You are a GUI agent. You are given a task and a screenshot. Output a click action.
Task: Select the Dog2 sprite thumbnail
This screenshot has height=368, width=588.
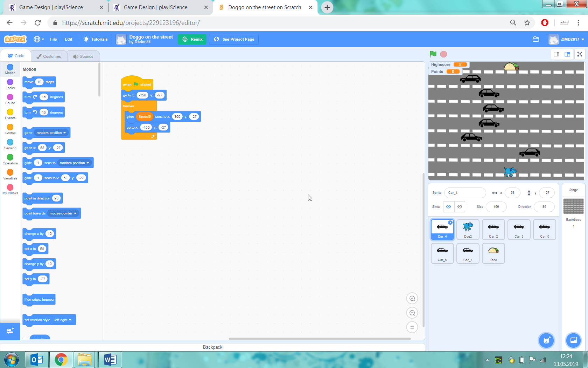pyautogui.click(x=468, y=230)
